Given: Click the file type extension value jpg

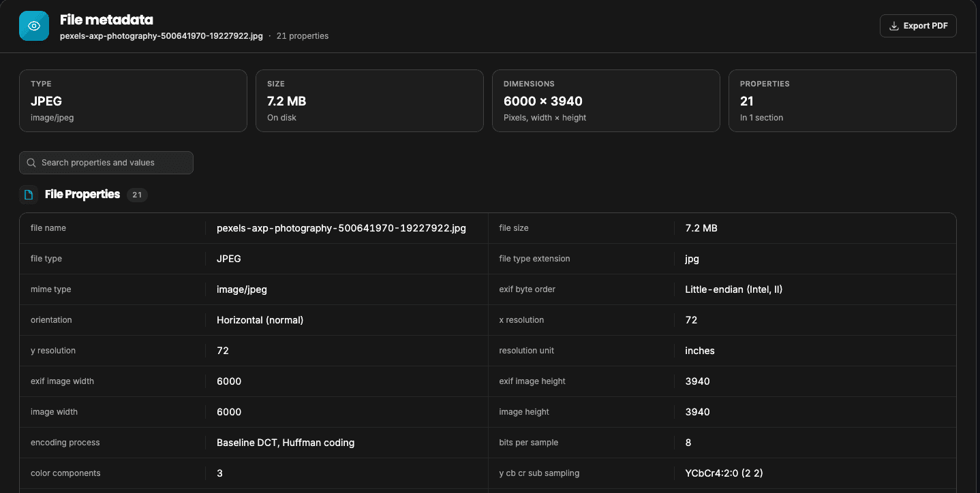Looking at the screenshot, I should coord(692,259).
